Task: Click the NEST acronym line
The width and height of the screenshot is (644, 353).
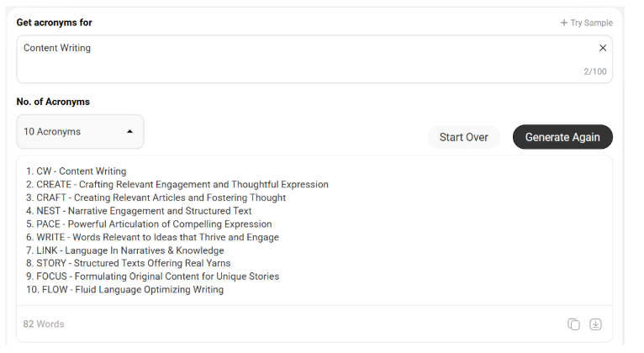Action: point(139,211)
